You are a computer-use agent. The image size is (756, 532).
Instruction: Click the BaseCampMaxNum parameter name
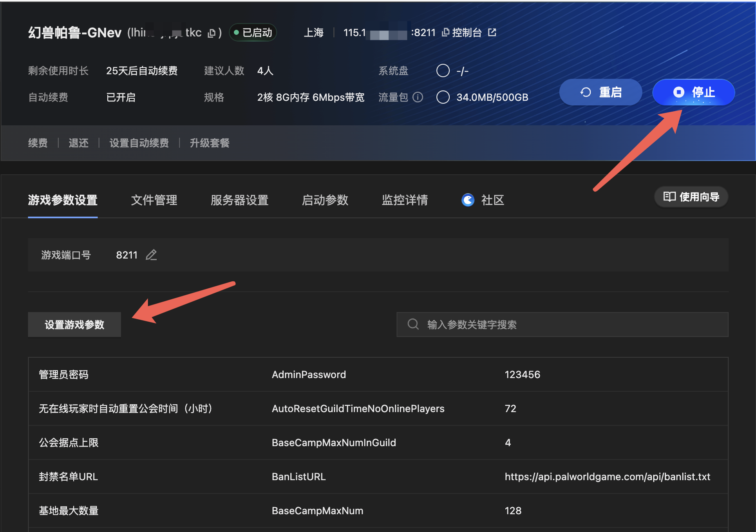coord(317,511)
